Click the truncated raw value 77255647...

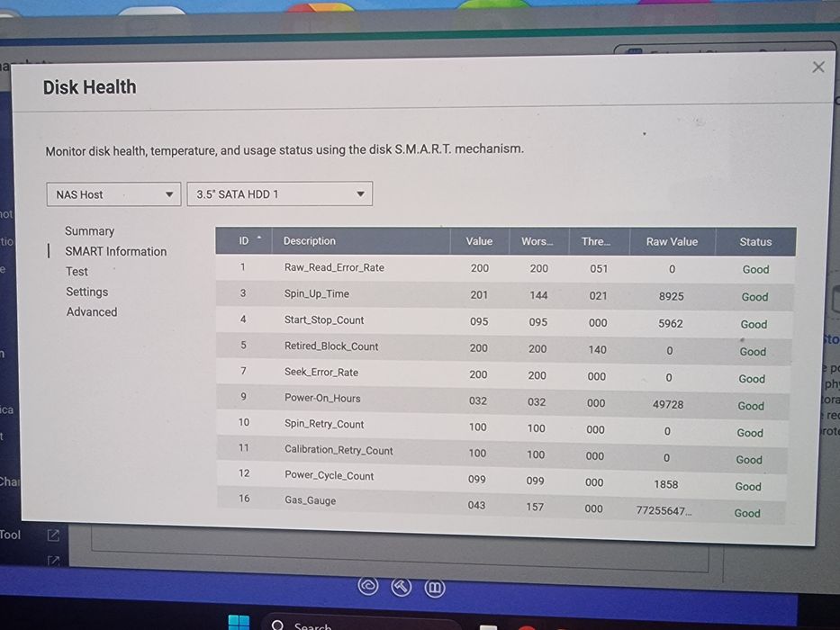[x=664, y=510]
